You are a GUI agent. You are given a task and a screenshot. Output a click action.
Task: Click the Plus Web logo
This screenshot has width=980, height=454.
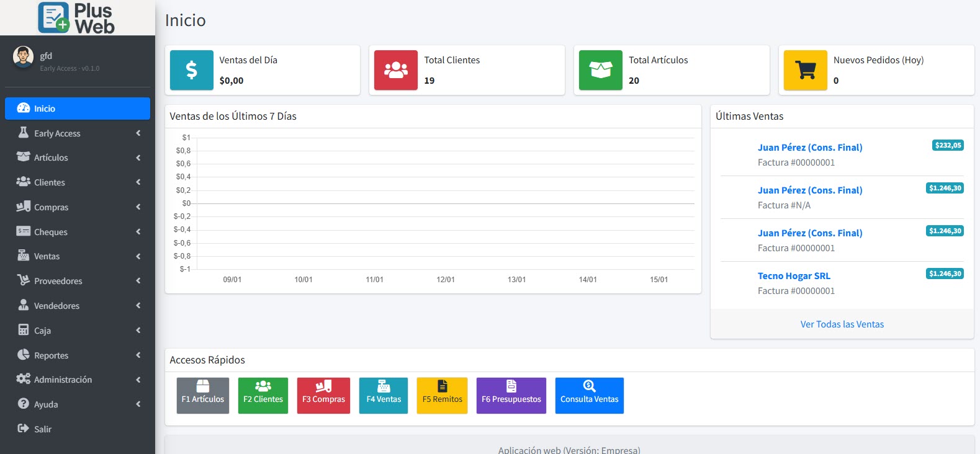[77, 18]
